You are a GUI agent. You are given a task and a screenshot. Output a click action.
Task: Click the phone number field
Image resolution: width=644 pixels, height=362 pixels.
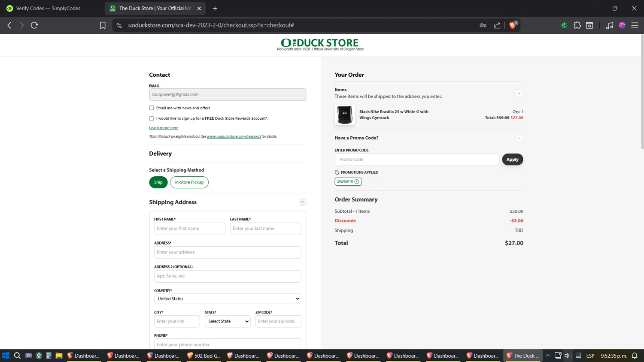pyautogui.click(x=228, y=344)
